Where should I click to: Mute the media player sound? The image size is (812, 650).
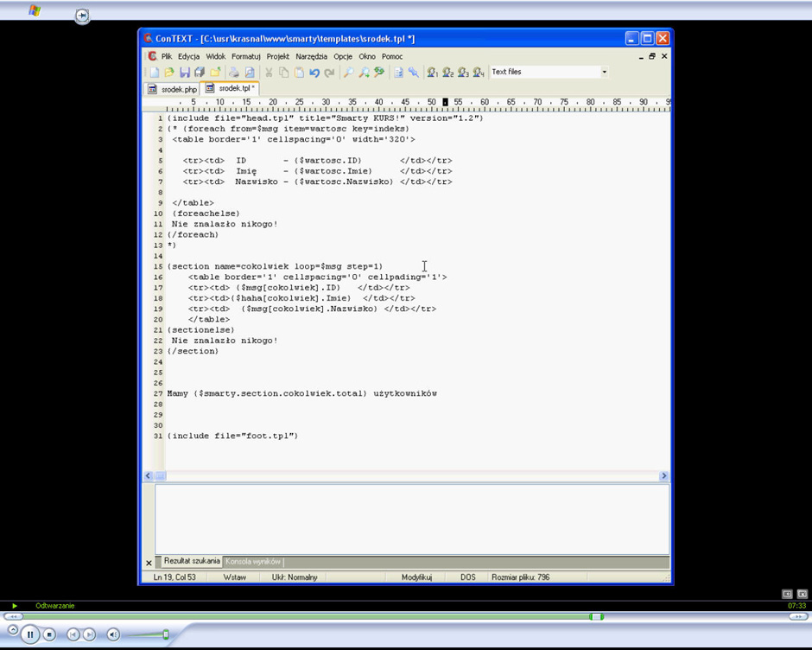pyautogui.click(x=113, y=634)
